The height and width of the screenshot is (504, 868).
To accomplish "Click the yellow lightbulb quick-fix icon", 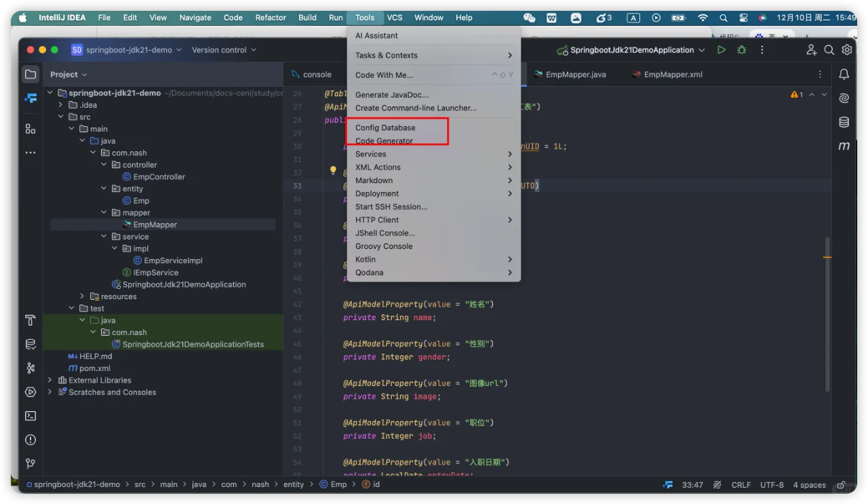I will tap(333, 170).
